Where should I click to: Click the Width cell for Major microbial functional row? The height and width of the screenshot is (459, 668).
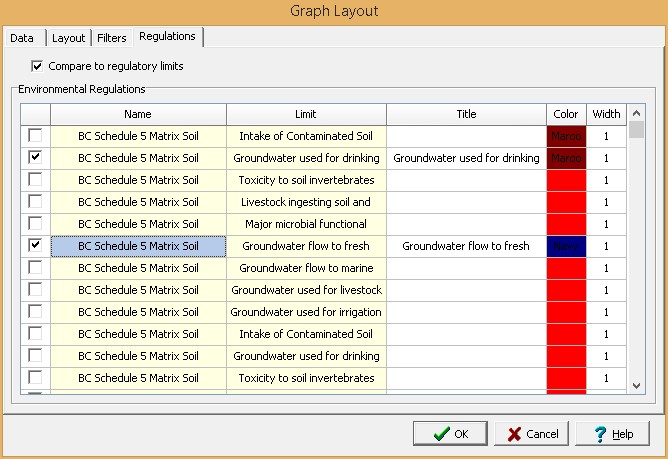coord(606,224)
